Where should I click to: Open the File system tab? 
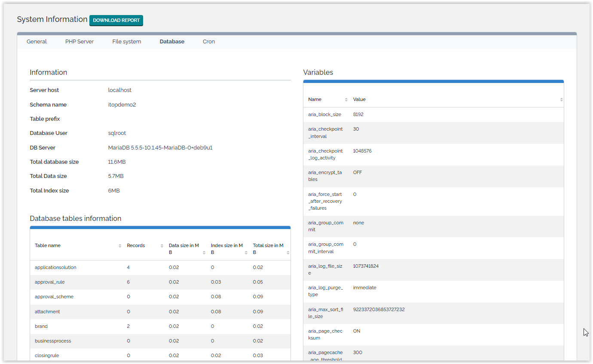tap(127, 42)
